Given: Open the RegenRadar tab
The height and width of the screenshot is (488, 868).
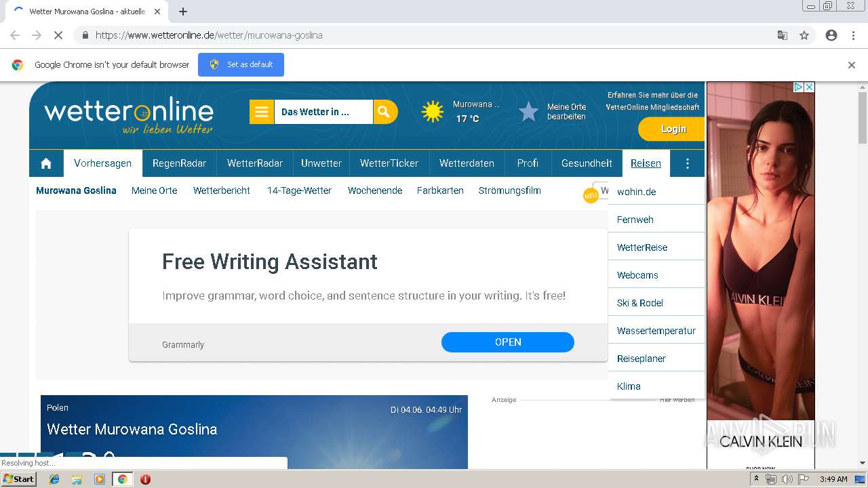Looking at the screenshot, I should tap(179, 163).
